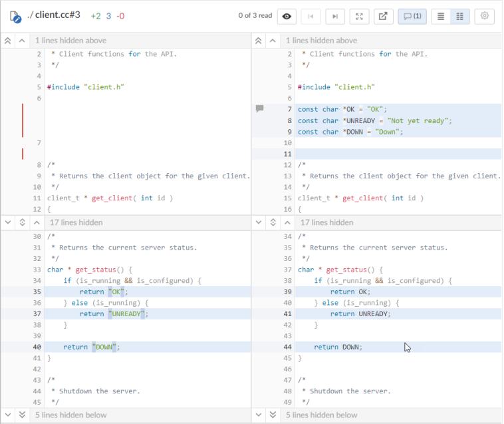Click the -0 removed count
The height and width of the screenshot is (424, 504).
coord(120,16)
